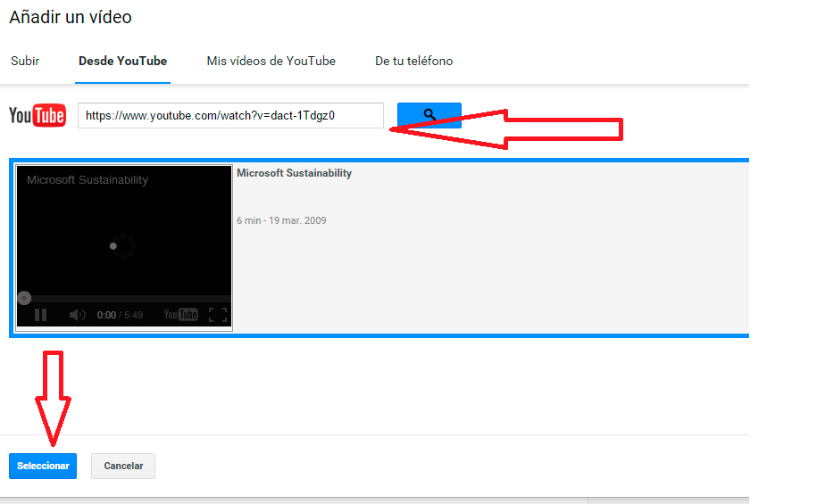Click the 0:00 / 5:49 time display

point(120,315)
